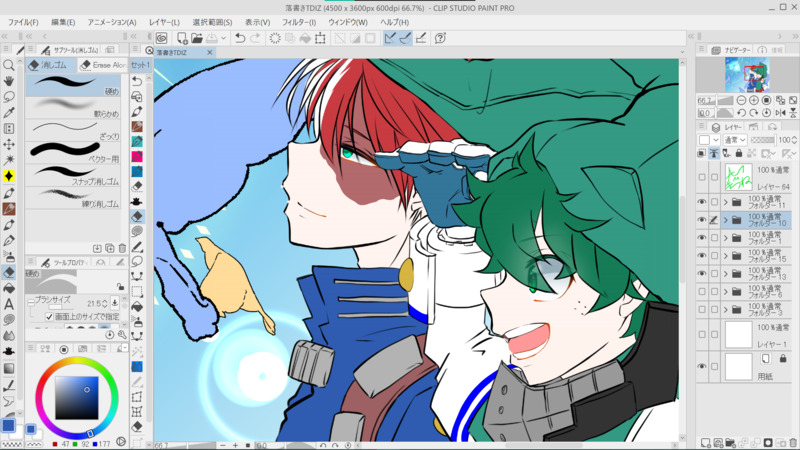The width and height of the screenshot is (800, 450).
Task: Click the help question-mark icon in command bar
Action: pos(440,38)
